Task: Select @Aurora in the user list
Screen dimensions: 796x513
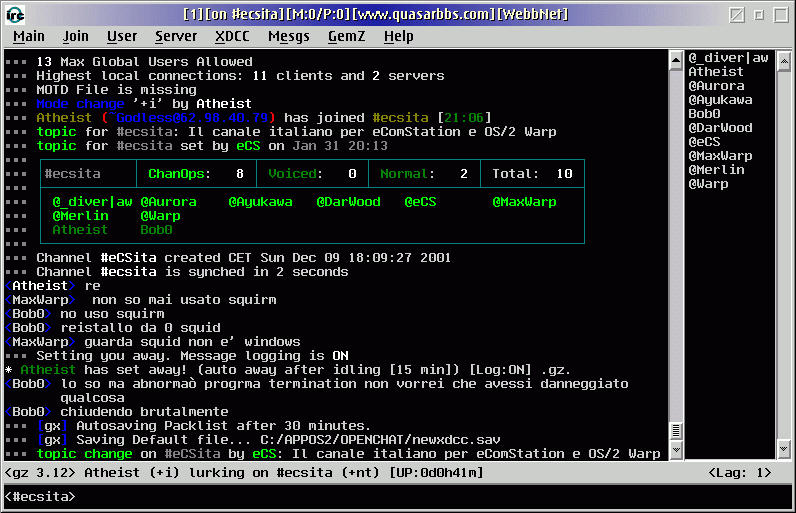Action: coord(716,86)
